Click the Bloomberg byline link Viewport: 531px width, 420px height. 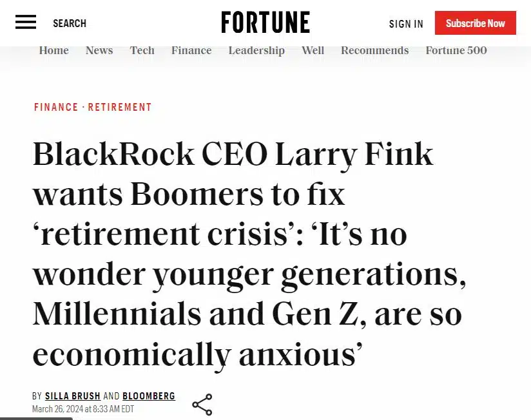[149, 396]
